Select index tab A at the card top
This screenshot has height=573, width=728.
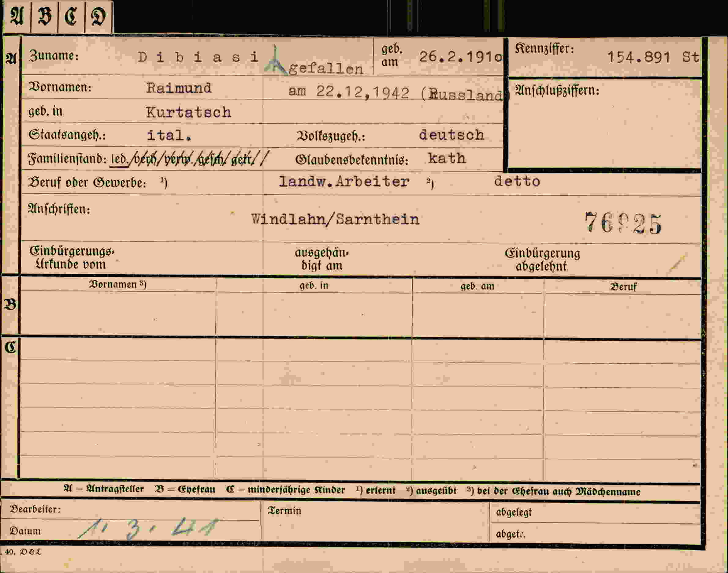click(x=17, y=17)
